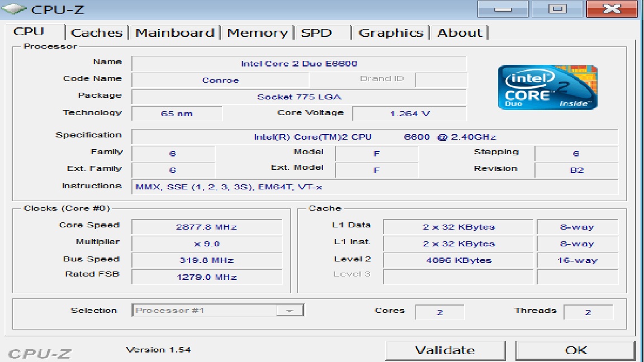The image size is (644, 362).
Task: Close the CPU-Z window
Action: point(612,9)
